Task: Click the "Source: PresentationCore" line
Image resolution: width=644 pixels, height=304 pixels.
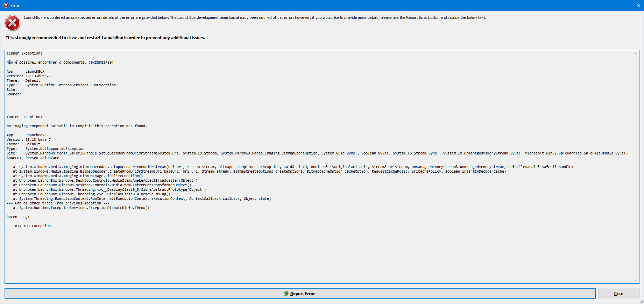Action: 33,158
